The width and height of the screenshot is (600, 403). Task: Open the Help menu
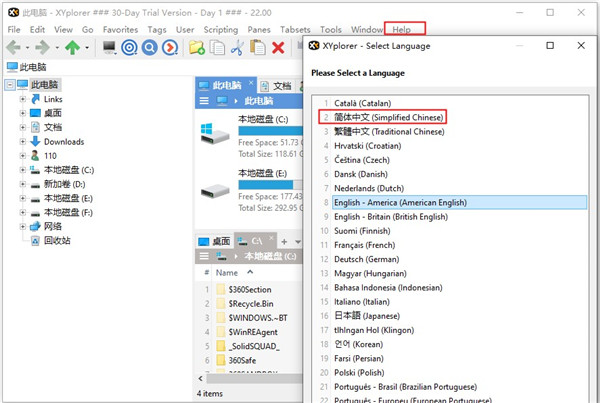click(x=401, y=29)
